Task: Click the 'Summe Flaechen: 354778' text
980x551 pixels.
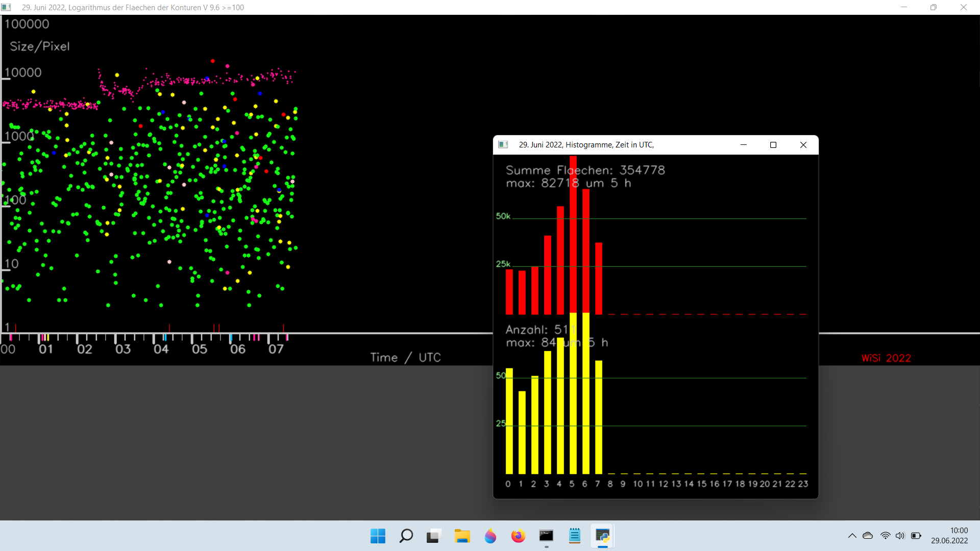Action: click(585, 170)
